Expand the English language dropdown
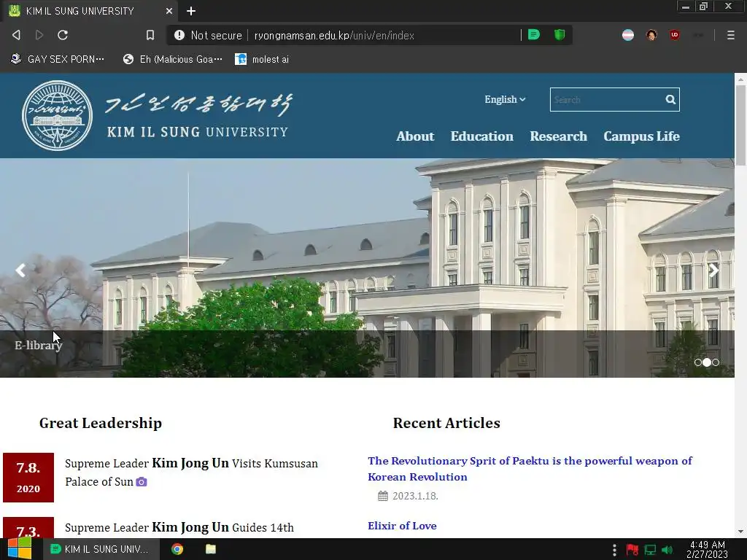This screenshot has width=747, height=560. pyautogui.click(x=505, y=99)
